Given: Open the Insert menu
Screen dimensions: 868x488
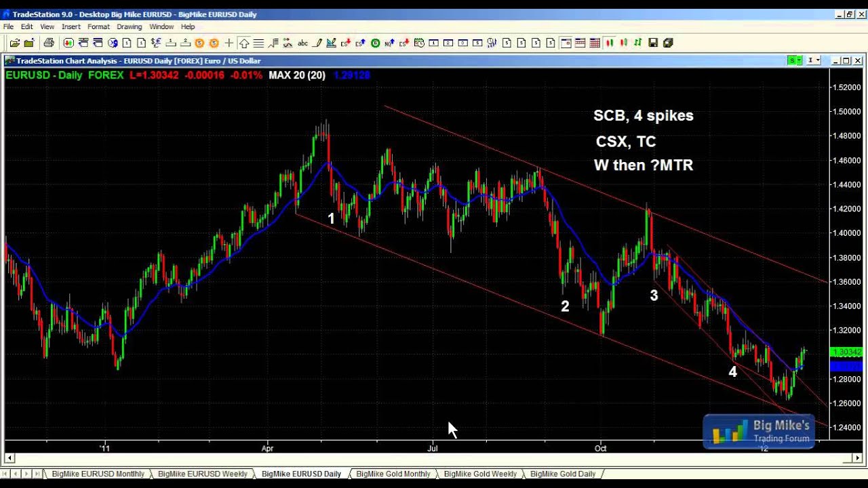Looking at the screenshot, I should pyautogui.click(x=71, y=26).
